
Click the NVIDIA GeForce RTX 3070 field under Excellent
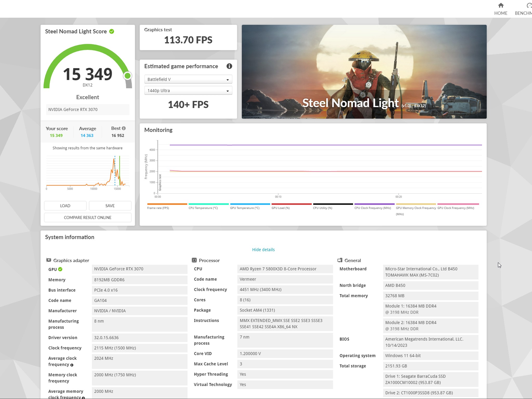pos(88,110)
